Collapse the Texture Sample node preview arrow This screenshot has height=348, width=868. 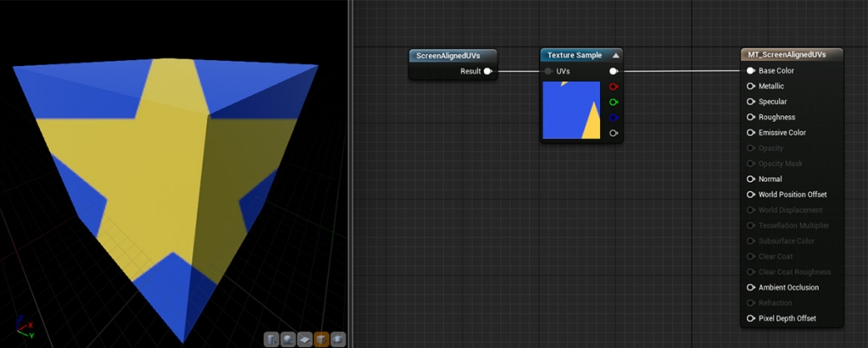pos(615,55)
